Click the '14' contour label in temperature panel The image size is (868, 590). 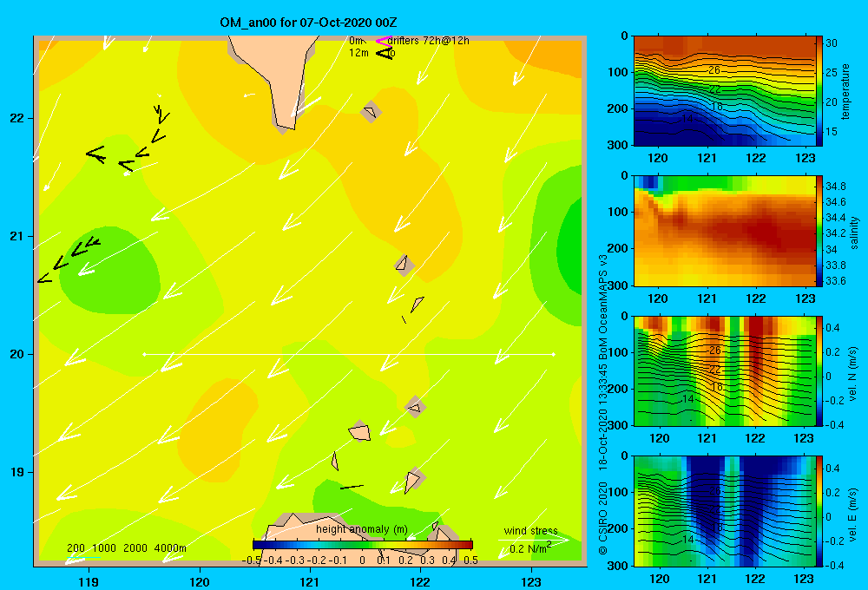687,119
